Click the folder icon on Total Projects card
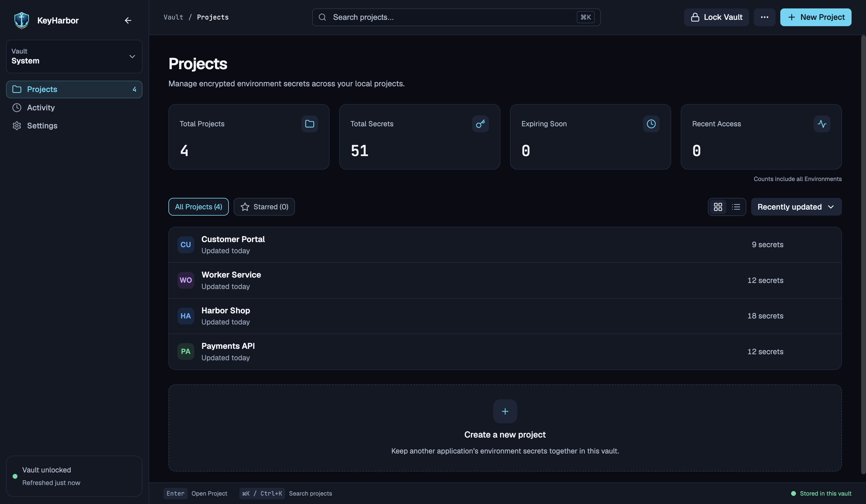The image size is (866, 504). click(x=309, y=124)
